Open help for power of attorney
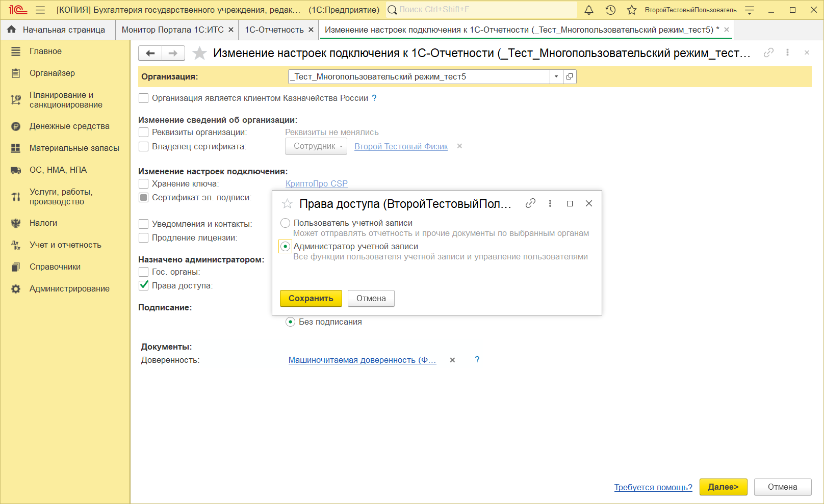 click(477, 359)
